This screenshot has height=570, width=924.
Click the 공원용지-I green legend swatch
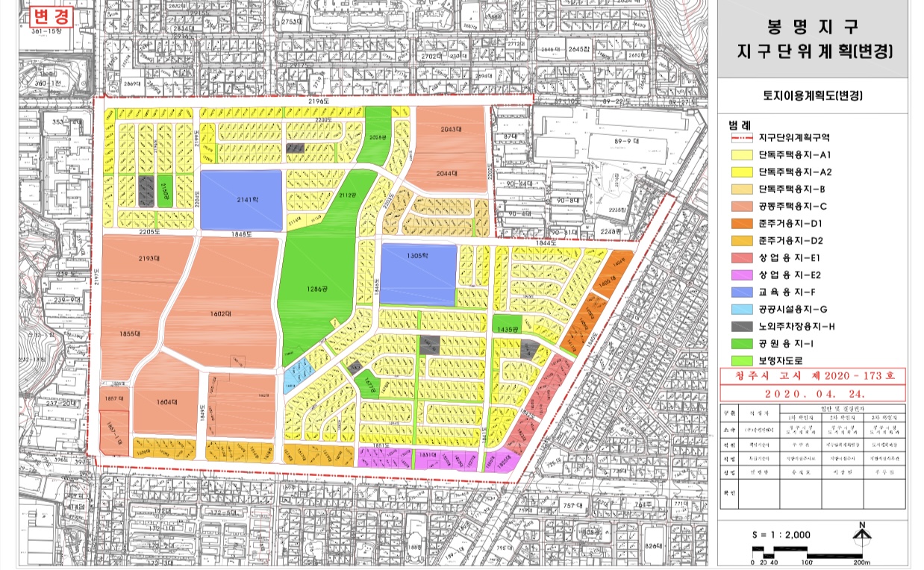click(740, 344)
